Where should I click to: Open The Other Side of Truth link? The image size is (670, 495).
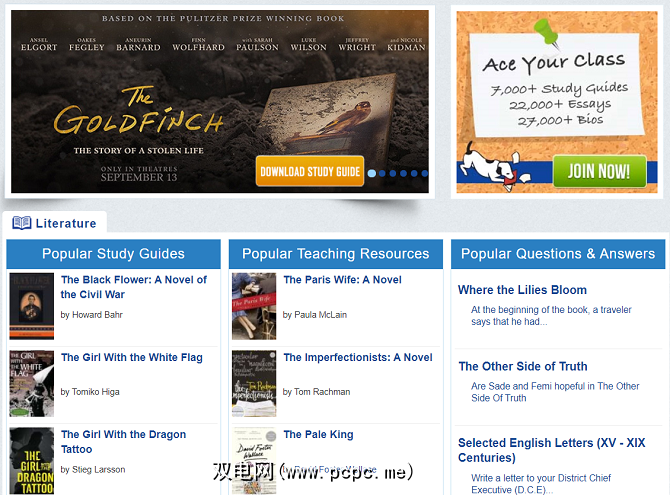[x=523, y=366]
